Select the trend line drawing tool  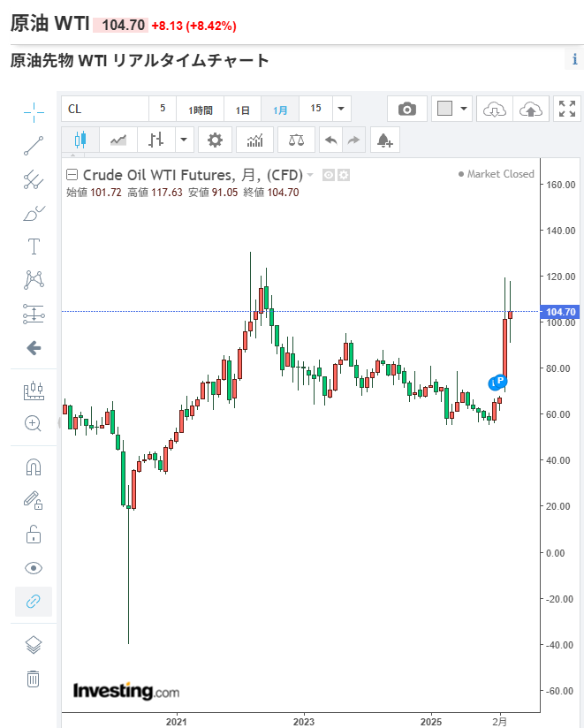coord(34,146)
